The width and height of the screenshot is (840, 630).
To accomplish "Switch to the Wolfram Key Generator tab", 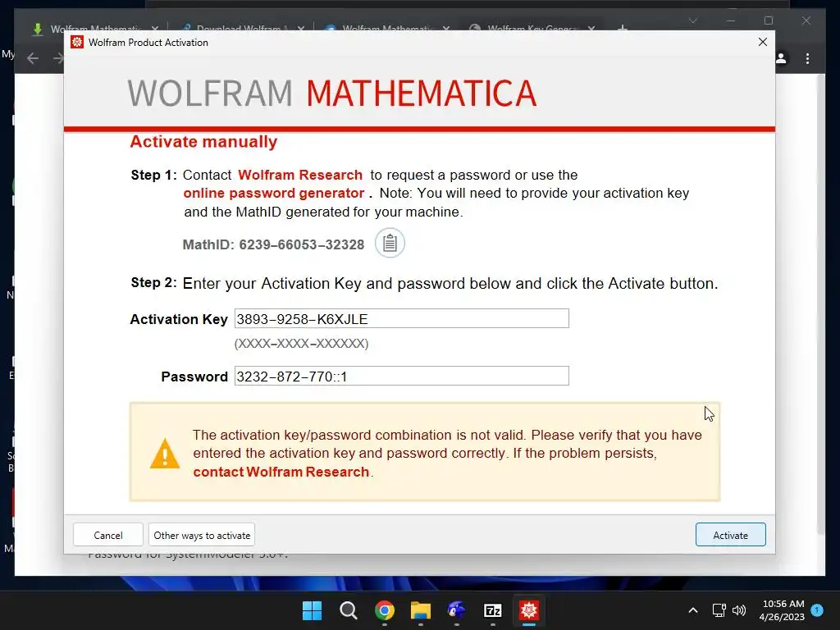I will click(x=532, y=29).
